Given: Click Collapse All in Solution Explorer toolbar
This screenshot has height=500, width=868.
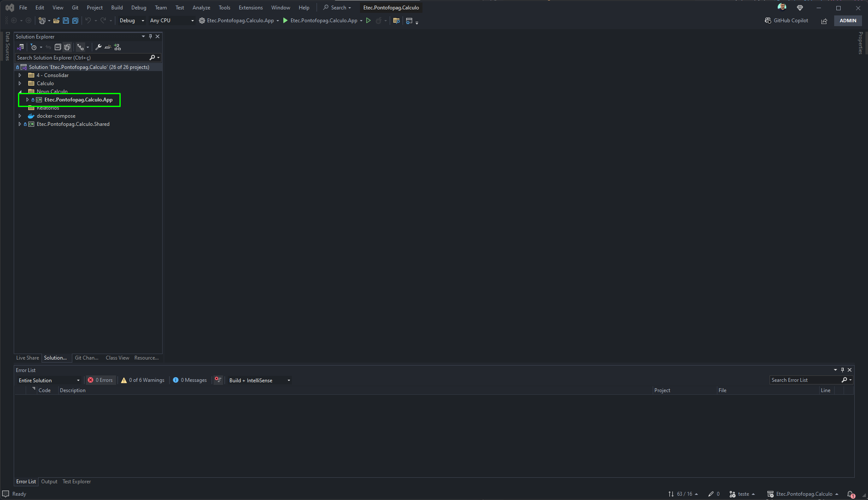Looking at the screenshot, I should point(58,47).
